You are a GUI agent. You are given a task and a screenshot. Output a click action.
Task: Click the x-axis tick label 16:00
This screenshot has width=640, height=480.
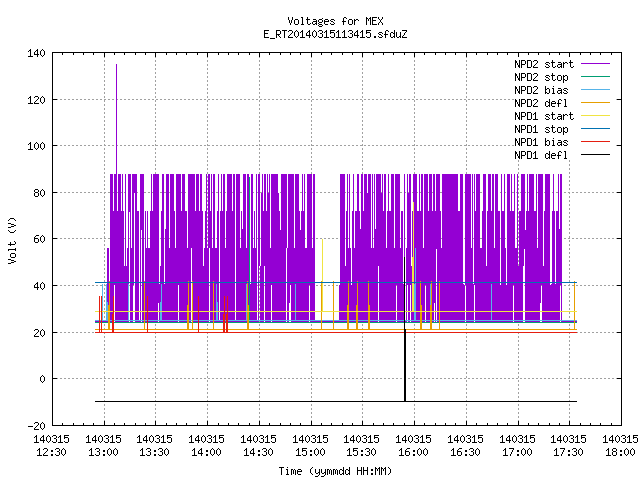tap(413, 453)
